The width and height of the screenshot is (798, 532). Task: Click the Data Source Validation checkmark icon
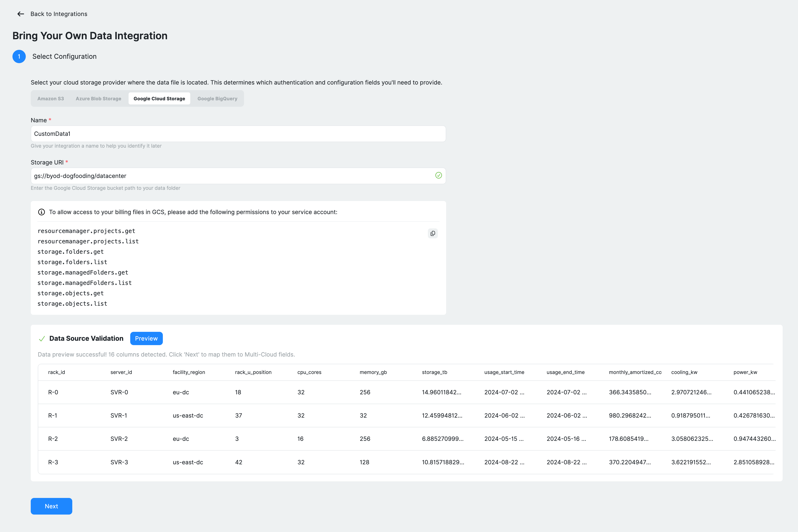(42, 339)
